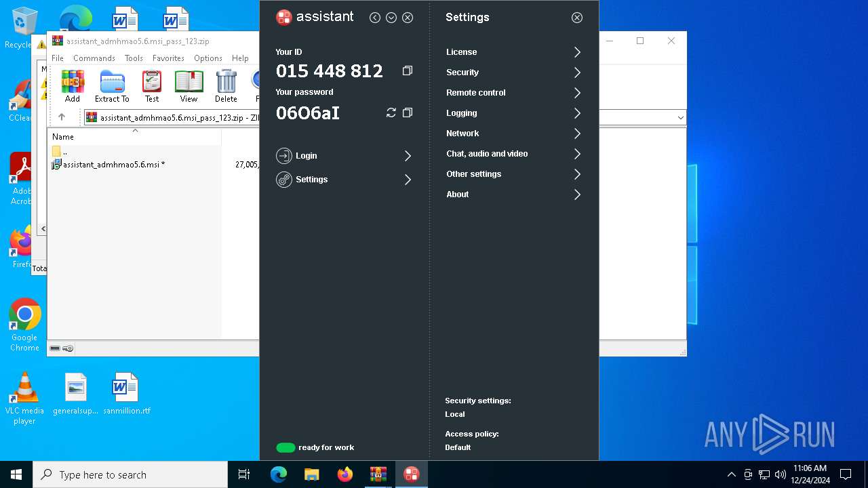This screenshot has width=868, height=488.
Task: Copy the assistant ID number
Action: point(407,70)
